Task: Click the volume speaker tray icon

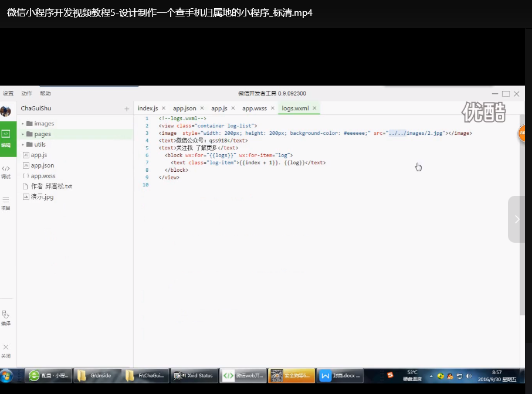Action: pos(469,376)
